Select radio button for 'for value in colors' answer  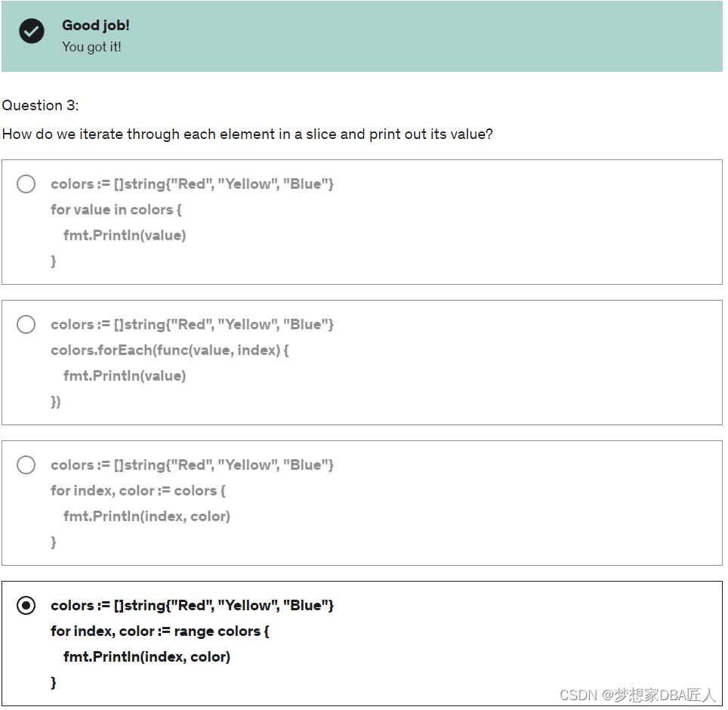pos(26,184)
